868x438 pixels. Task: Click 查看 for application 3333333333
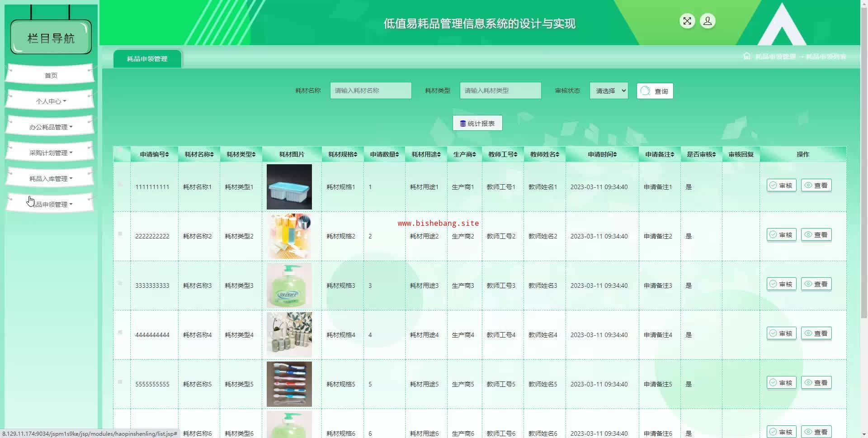click(816, 284)
